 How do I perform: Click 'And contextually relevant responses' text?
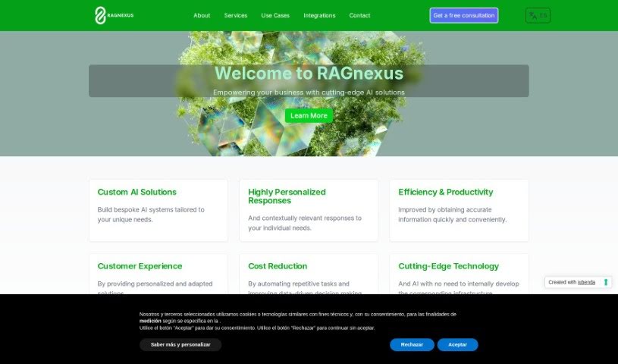coord(305,223)
